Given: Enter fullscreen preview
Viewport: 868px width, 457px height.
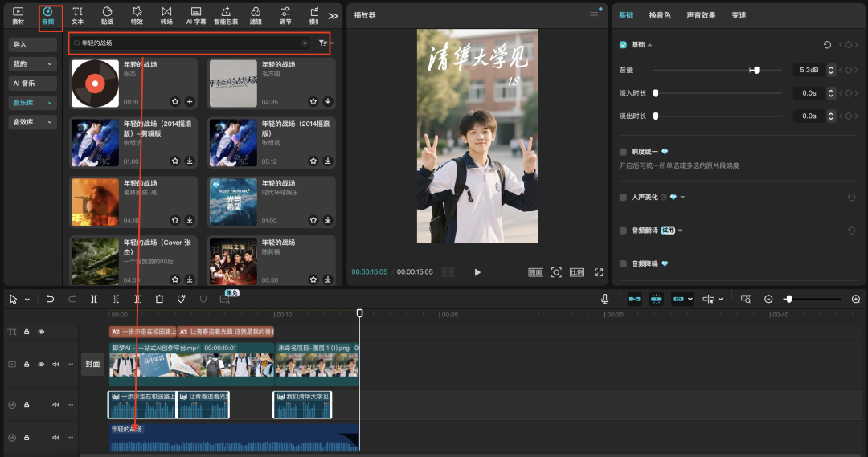Looking at the screenshot, I should (599, 272).
